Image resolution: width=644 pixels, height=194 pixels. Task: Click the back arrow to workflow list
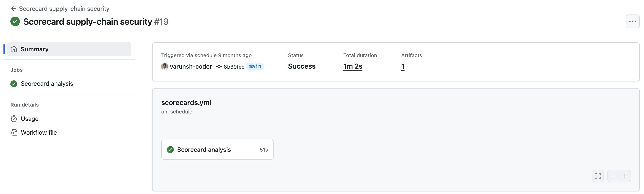point(13,9)
